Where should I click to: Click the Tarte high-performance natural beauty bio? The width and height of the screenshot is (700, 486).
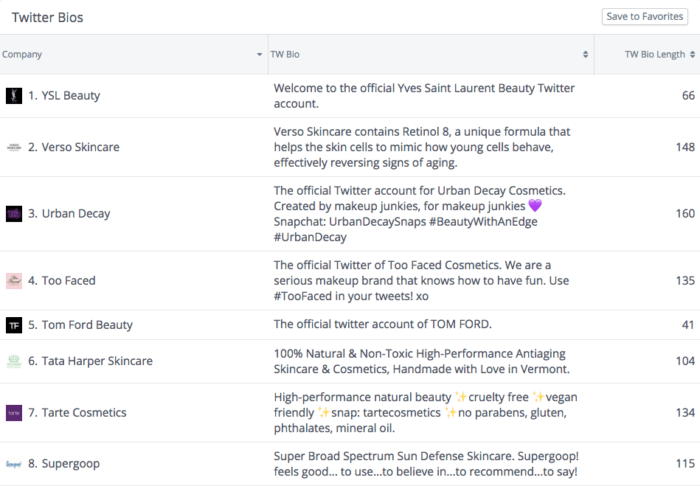(x=425, y=413)
